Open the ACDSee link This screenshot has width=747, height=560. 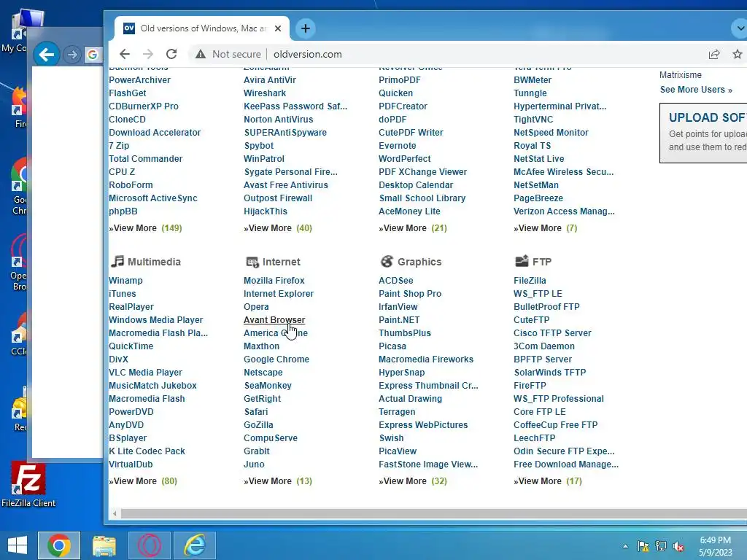click(x=396, y=281)
